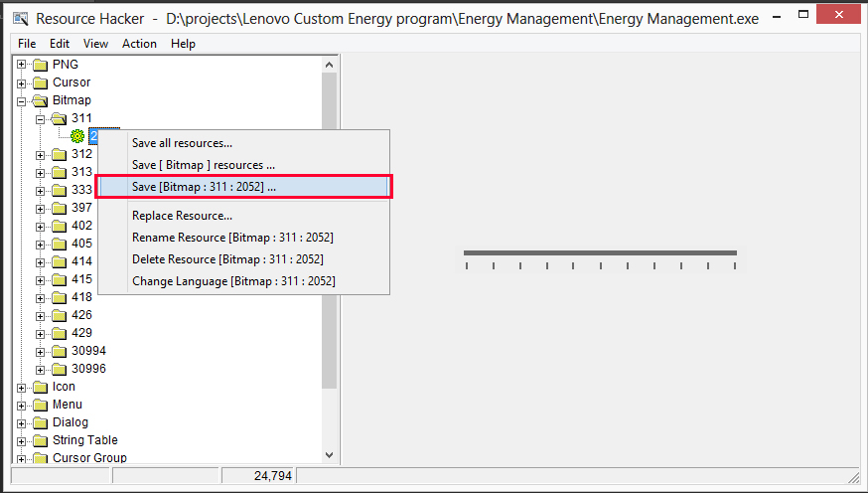This screenshot has width=868, height=493.
Task: Select the 30994 tree item
Action: pyautogui.click(x=88, y=351)
